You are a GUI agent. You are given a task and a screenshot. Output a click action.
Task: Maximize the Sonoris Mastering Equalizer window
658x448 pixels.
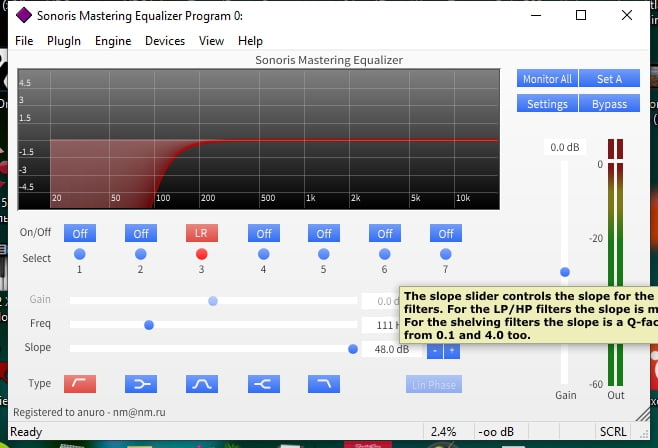(x=581, y=15)
